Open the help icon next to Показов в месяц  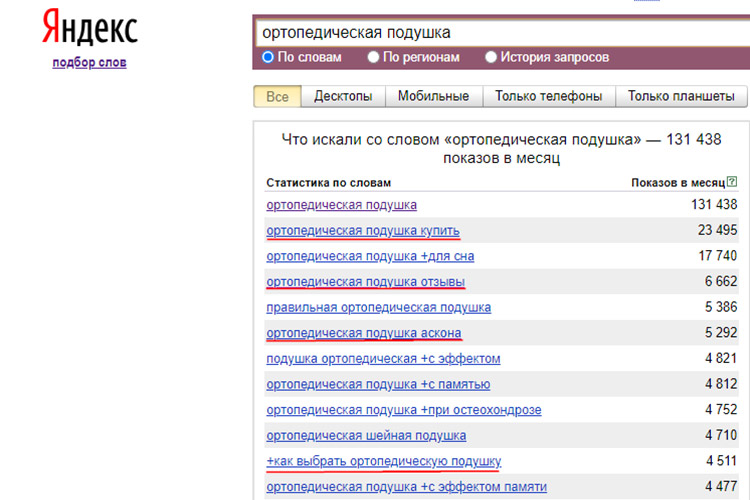732,181
